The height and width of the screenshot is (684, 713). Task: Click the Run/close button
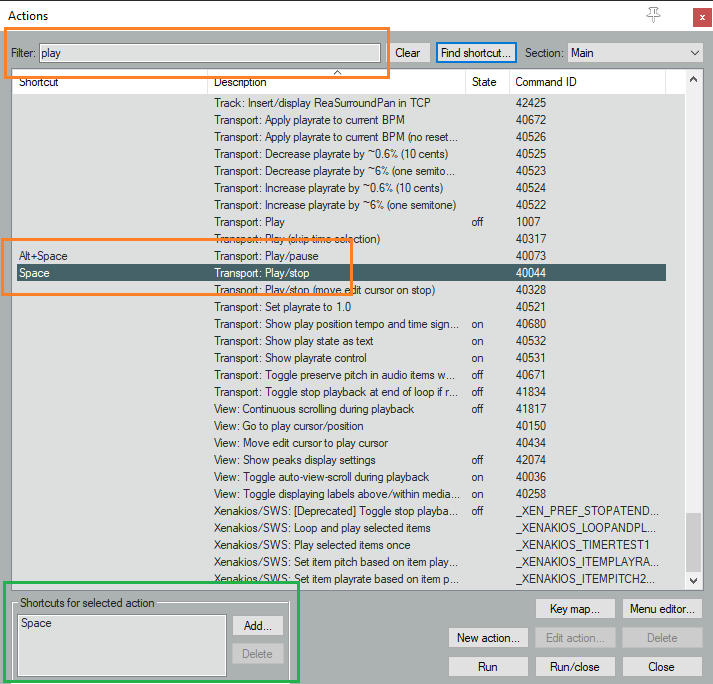click(574, 667)
